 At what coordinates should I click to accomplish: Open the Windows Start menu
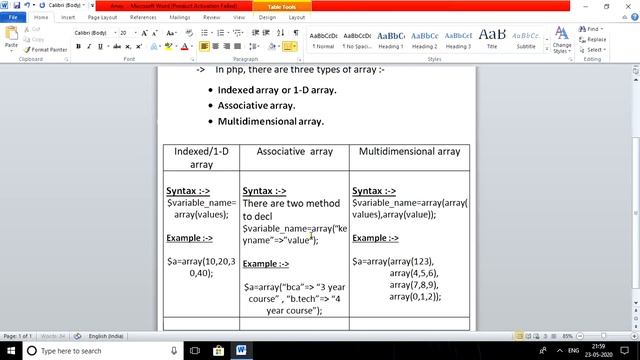point(11,351)
